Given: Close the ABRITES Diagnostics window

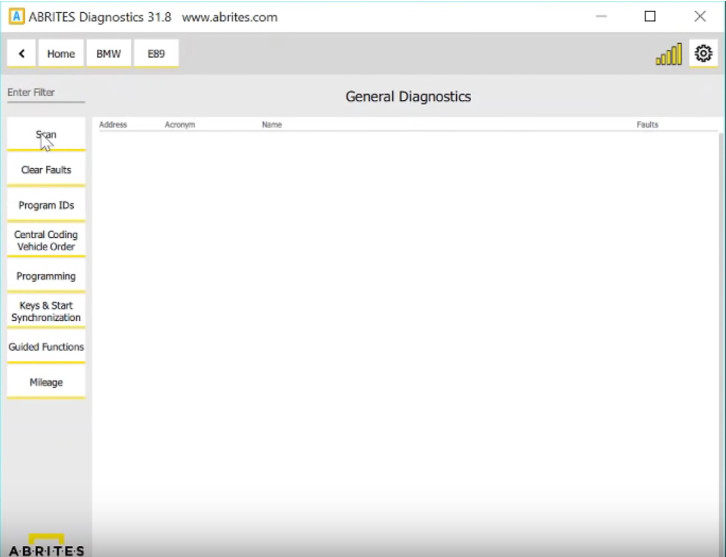Looking at the screenshot, I should [700, 17].
